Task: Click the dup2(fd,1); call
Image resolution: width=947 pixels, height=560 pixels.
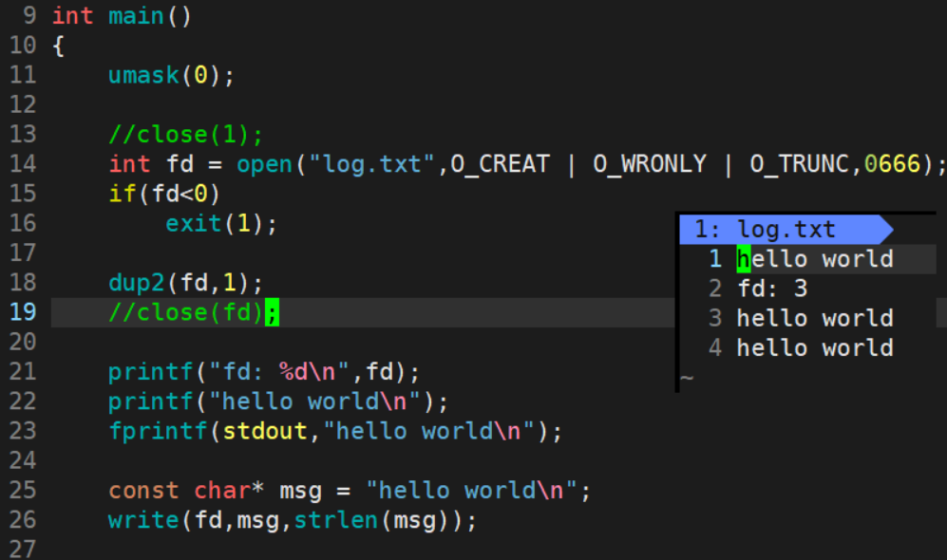Action: coord(185,283)
